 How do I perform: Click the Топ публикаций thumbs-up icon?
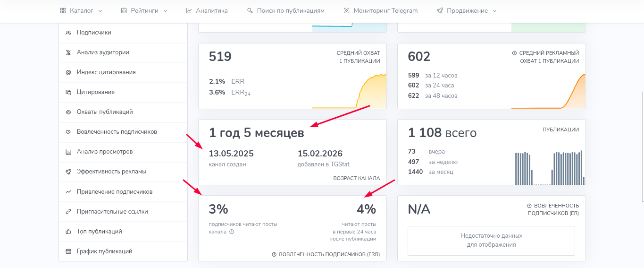point(68,232)
